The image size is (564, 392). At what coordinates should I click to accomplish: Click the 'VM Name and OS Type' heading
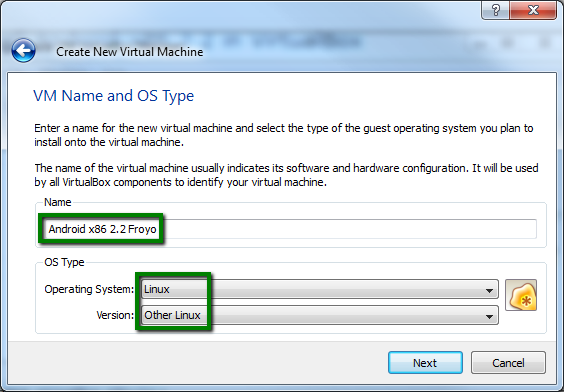click(114, 96)
